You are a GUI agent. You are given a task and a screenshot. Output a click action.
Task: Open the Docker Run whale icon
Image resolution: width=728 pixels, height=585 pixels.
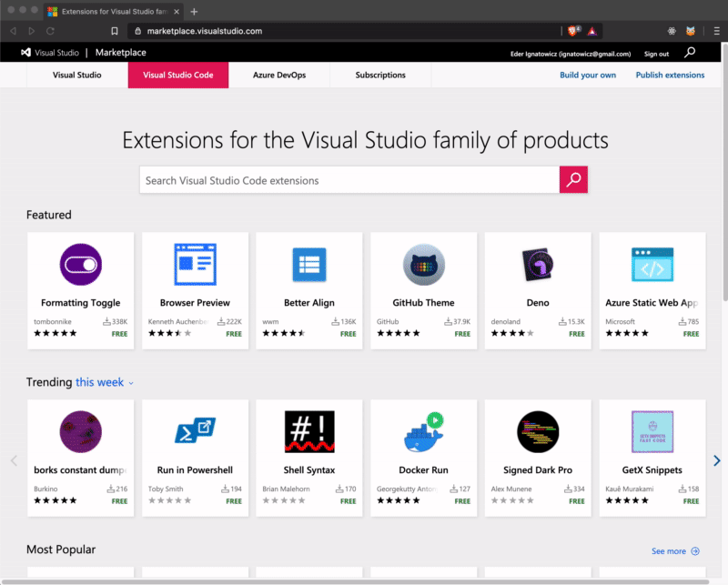click(x=423, y=432)
